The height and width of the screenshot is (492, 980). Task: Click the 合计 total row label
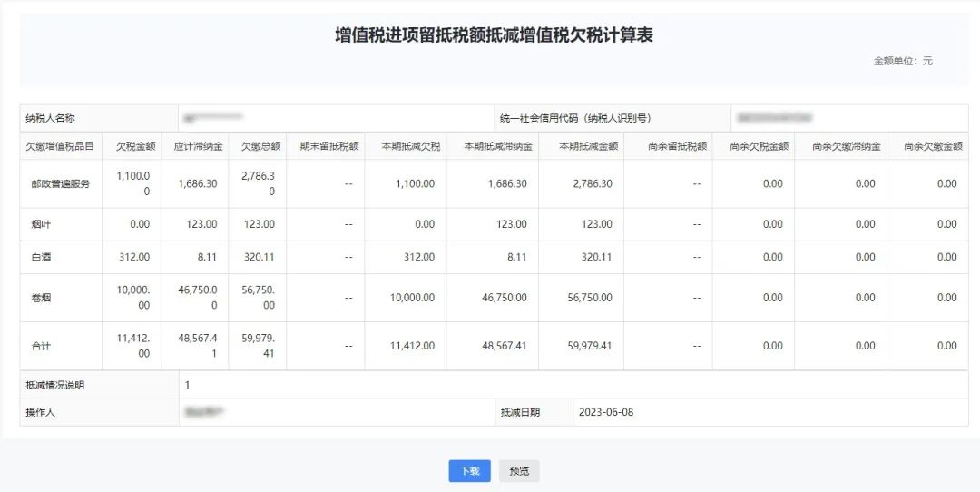click(x=40, y=346)
